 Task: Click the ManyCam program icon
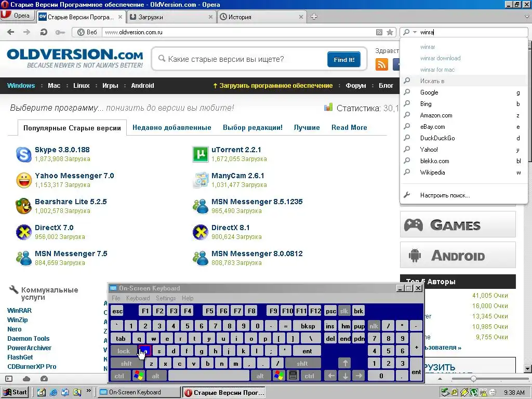point(200,180)
